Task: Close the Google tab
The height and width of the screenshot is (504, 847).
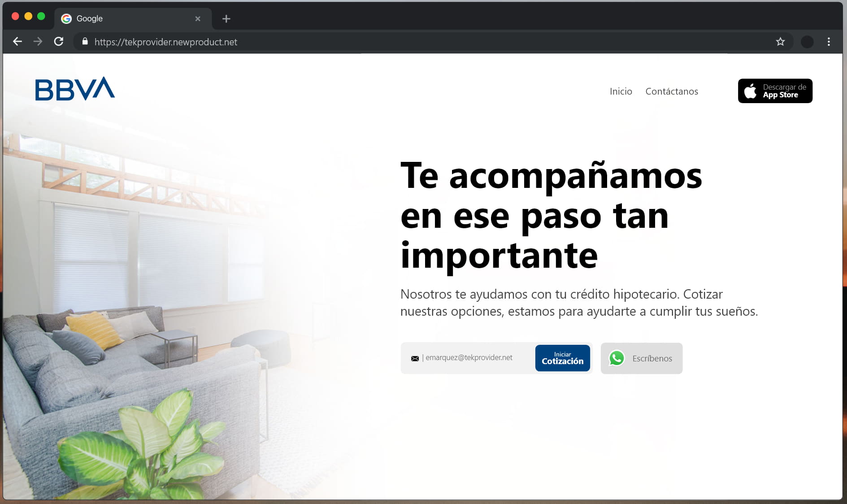Action: (x=198, y=19)
